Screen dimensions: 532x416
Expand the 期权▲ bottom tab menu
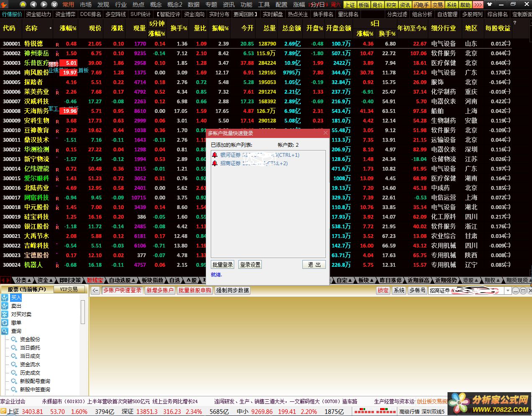[492, 280]
